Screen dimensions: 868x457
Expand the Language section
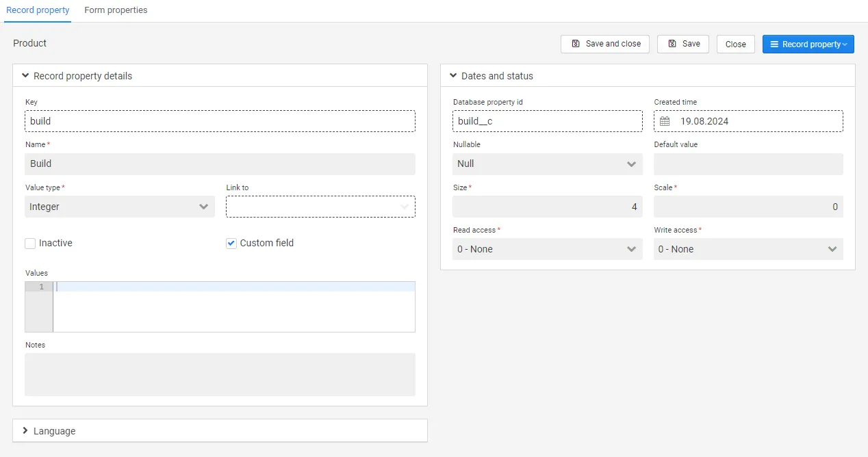click(x=25, y=431)
